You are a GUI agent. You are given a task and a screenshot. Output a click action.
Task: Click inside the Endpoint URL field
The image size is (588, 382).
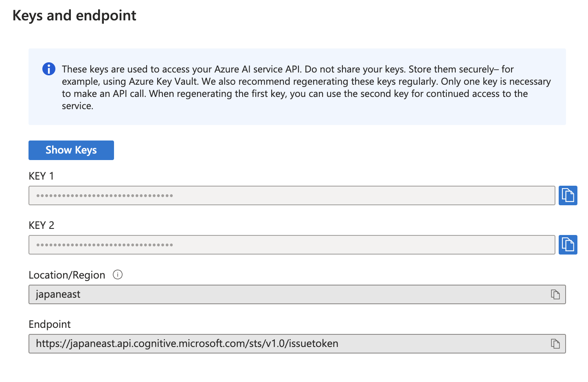point(285,343)
